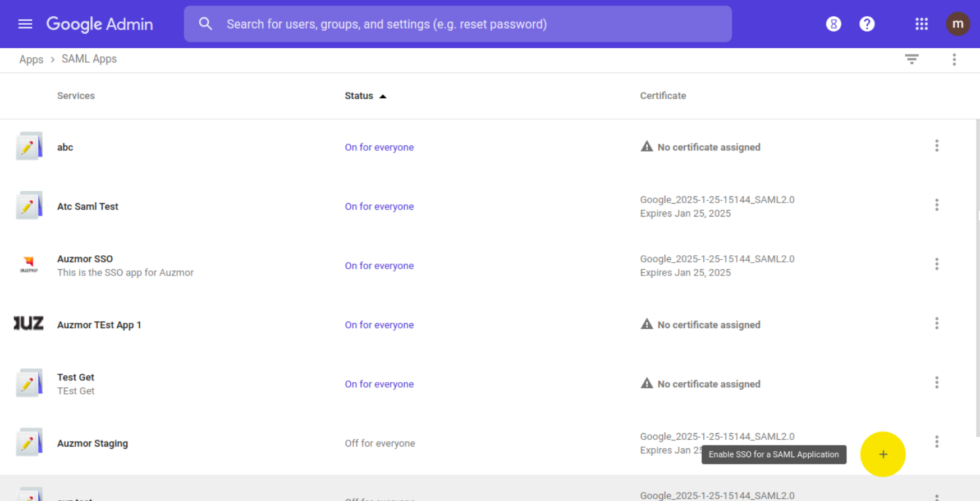The height and width of the screenshot is (501, 980).
Task: Open the Test Get app
Action: click(75, 378)
